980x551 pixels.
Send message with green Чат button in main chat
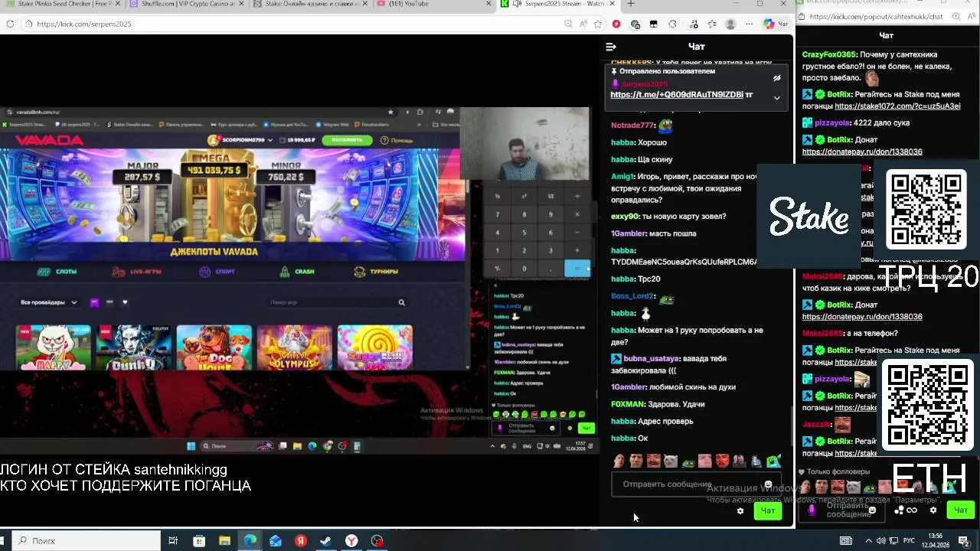[768, 510]
